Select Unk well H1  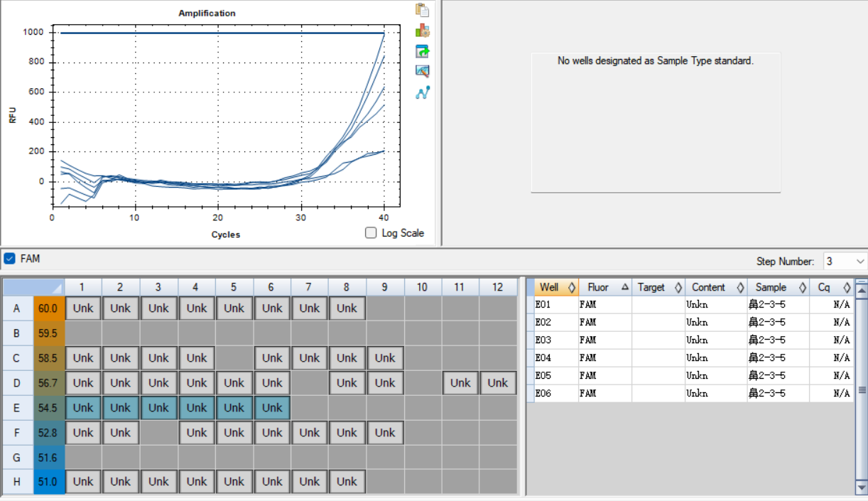[83, 482]
